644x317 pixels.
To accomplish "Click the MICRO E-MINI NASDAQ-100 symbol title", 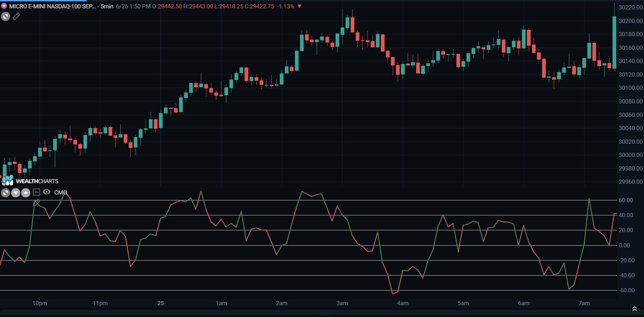I will pos(53,6).
